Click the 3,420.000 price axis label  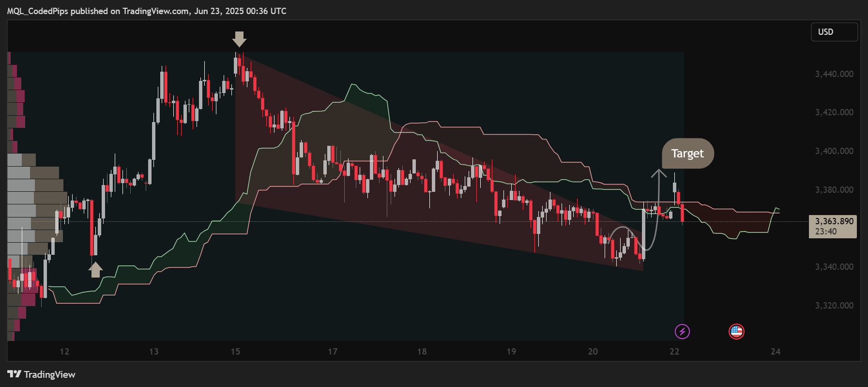tap(834, 112)
